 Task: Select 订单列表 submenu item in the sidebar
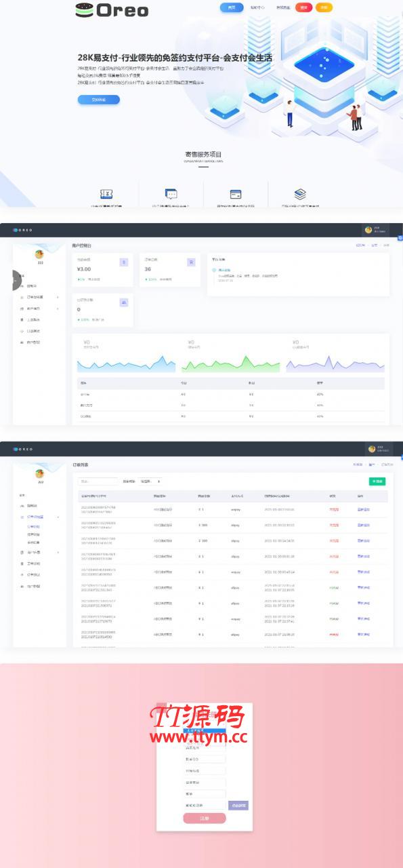(x=33, y=526)
